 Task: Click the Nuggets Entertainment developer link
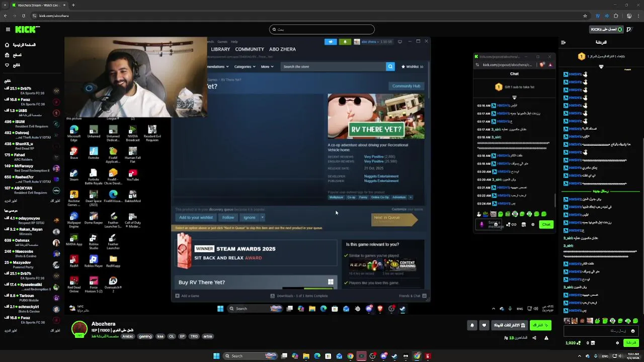381,176
